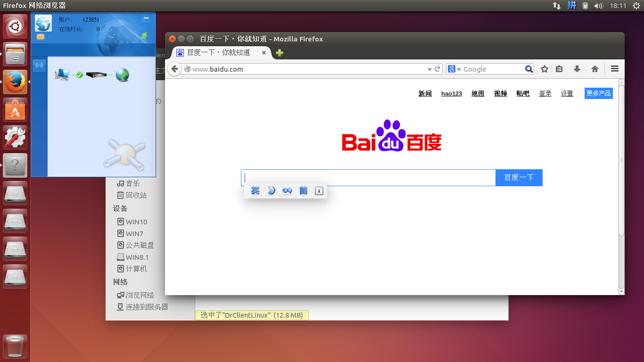
Task: Show the Firefox bookmarks list icon
Action: 559,69
